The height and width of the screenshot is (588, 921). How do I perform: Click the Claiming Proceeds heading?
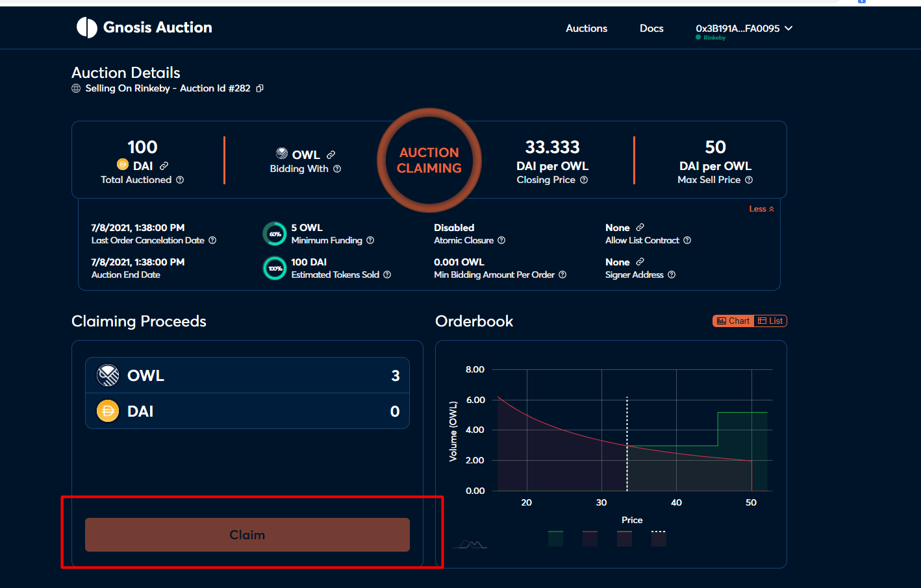pos(139,321)
